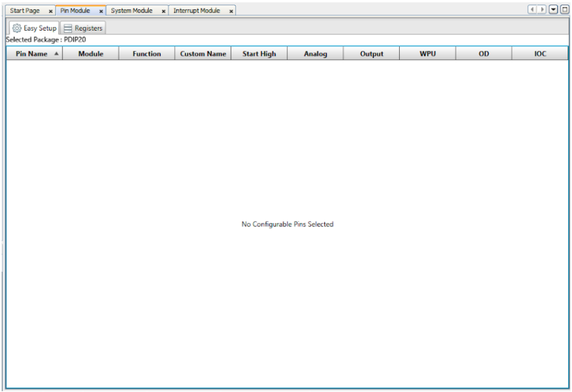Viewport: 572px width, 392px height.
Task: Click the No Configurable Pins Selected message
Action: [288, 224]
